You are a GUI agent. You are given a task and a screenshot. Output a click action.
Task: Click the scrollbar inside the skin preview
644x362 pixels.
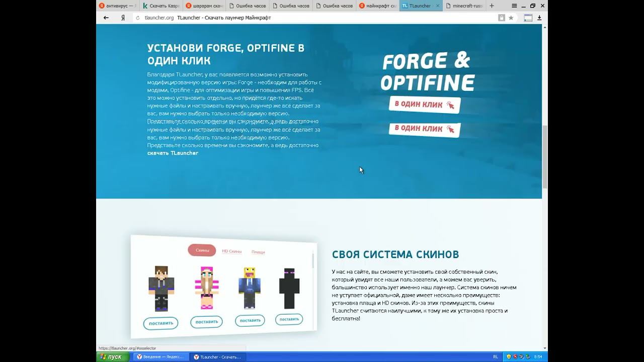coord(313,260)
